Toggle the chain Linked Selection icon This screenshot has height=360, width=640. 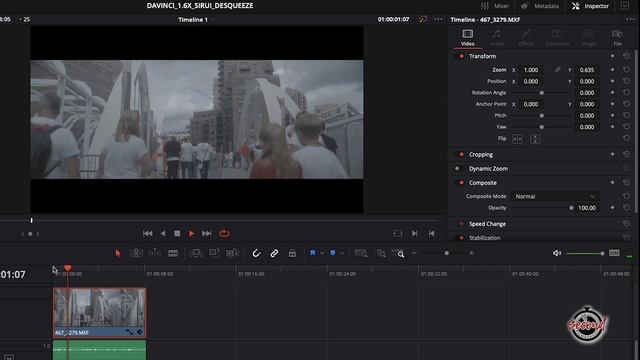[274, 253]
